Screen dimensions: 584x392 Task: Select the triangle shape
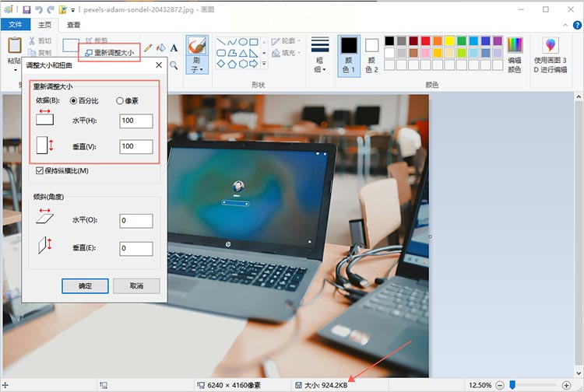pyautogui.click(x=243, y=53)
